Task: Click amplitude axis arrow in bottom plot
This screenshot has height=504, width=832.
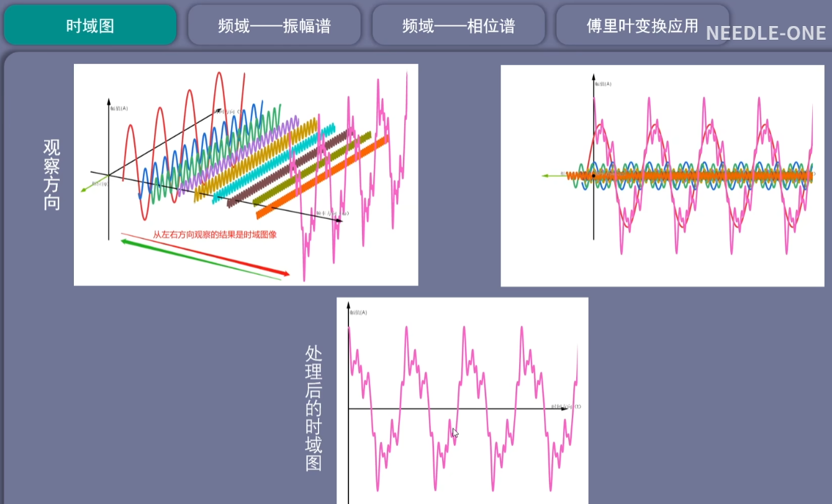Action: [x=348, y=305]
